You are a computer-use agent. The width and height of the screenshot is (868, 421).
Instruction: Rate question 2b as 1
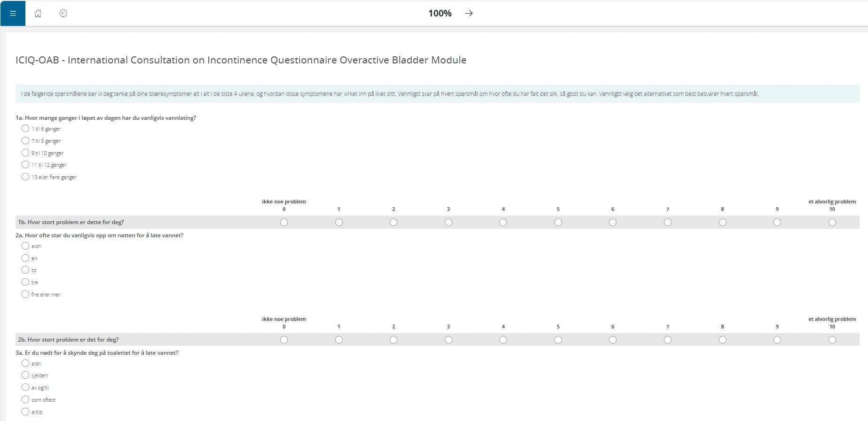pyautogui.click(x=339, y=340)
